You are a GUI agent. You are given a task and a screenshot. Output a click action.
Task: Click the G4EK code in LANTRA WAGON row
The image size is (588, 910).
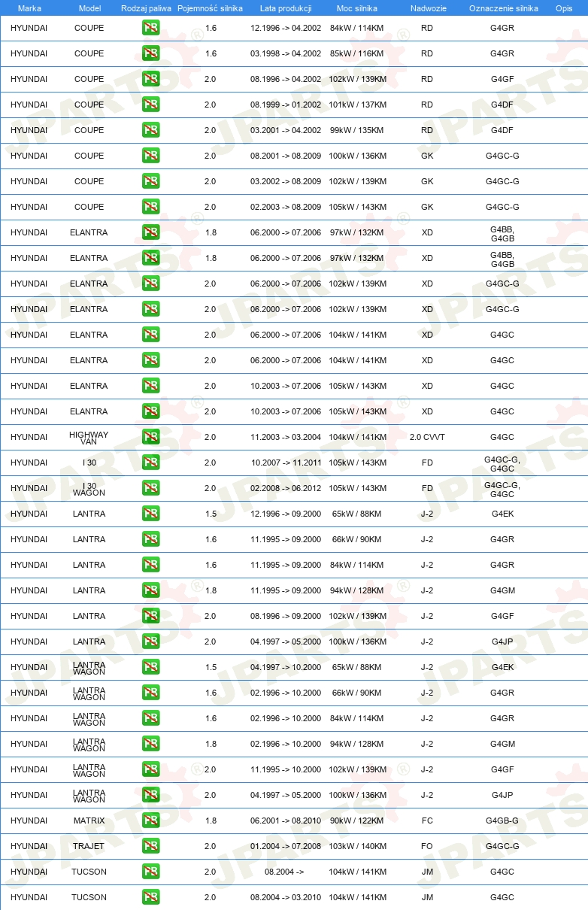tap(502, 667)
